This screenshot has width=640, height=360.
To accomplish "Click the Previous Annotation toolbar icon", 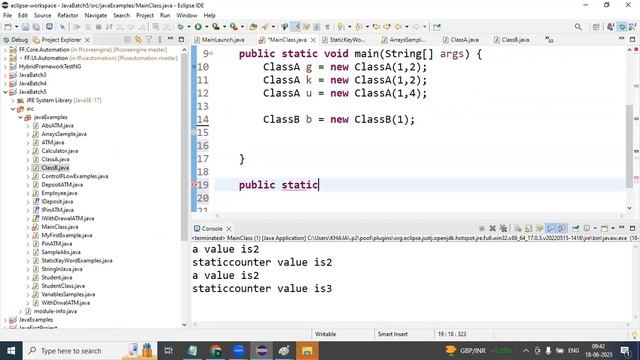I will pos(358,27).
